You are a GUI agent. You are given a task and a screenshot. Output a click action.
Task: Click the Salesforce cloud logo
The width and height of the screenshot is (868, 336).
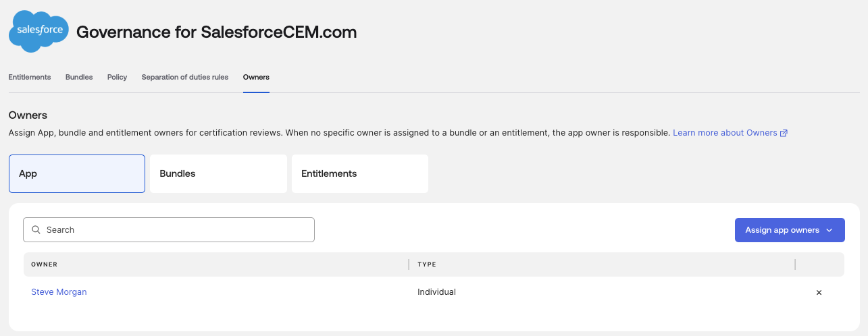[39, 31]
